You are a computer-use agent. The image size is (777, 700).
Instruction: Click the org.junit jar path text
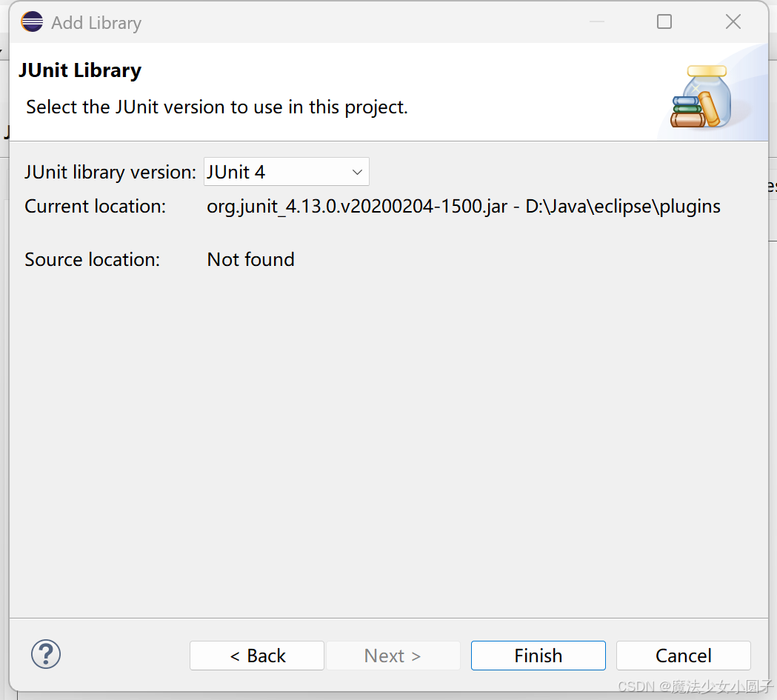pos(463,206)
